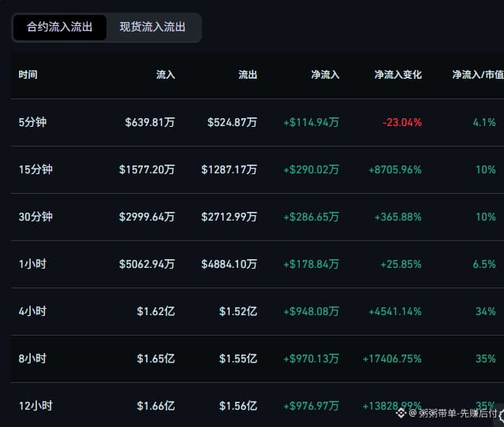504x427 pixels.
Task: Switch to the 现货流入流出 tab
Action: (153, 28)
